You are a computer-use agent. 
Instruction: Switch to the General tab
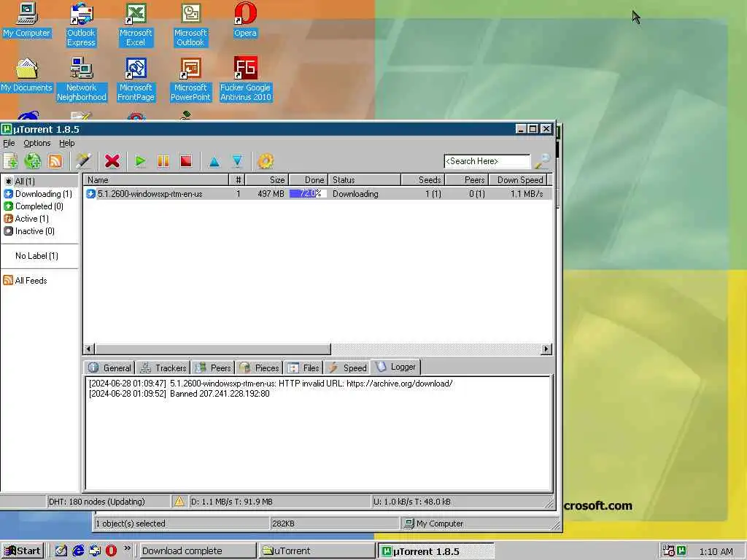coord(109,368)
